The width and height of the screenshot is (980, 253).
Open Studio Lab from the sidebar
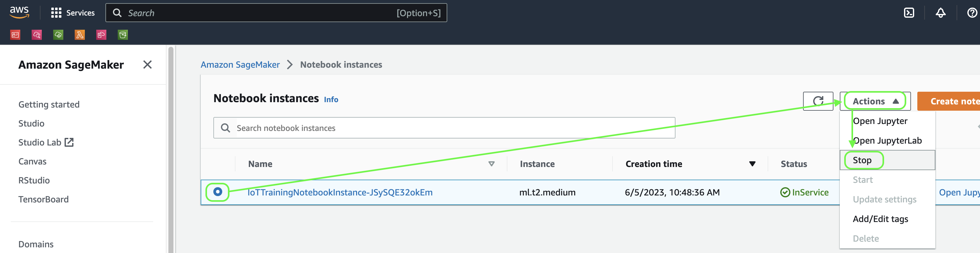40,142
